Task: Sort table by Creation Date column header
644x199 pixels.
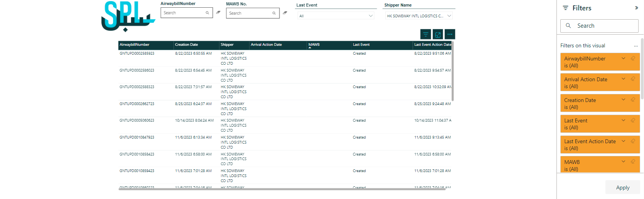Action: [187, 45]
